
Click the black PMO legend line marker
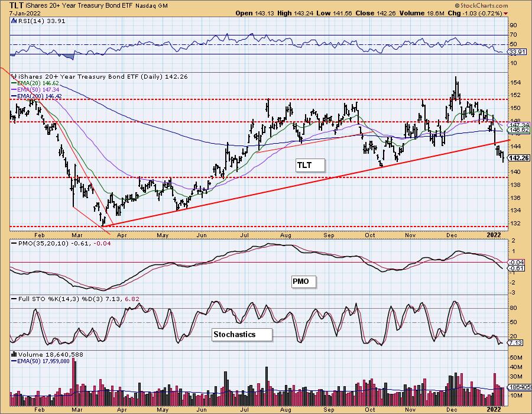tap(14, 243)
